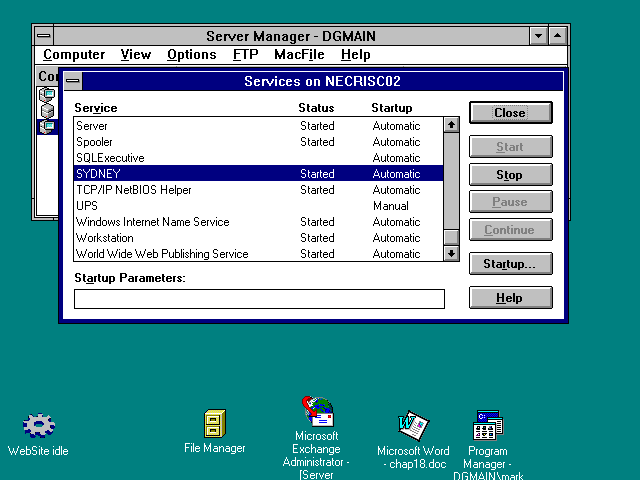Open Microsoft Exchange Administrator desktop icon
This screenshot has height=480, width=640.
(x=318, y=411)
